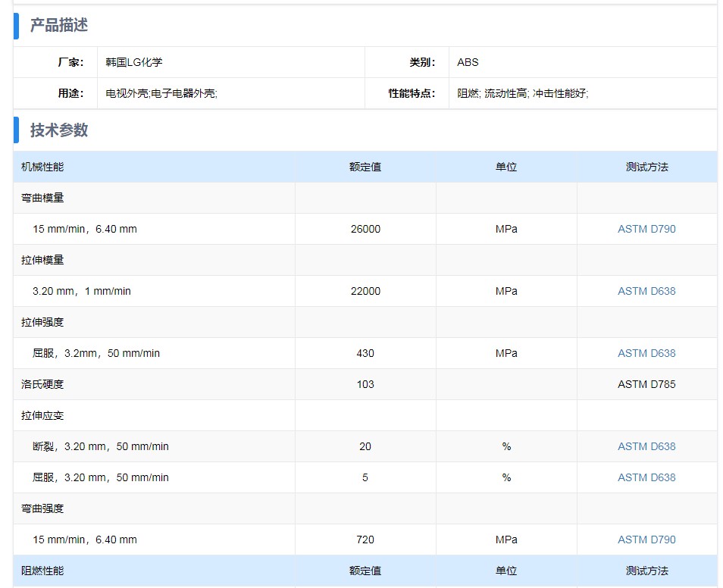Open ASTM D790 link for 弯曲强度 row

click(x=646, y=540)
